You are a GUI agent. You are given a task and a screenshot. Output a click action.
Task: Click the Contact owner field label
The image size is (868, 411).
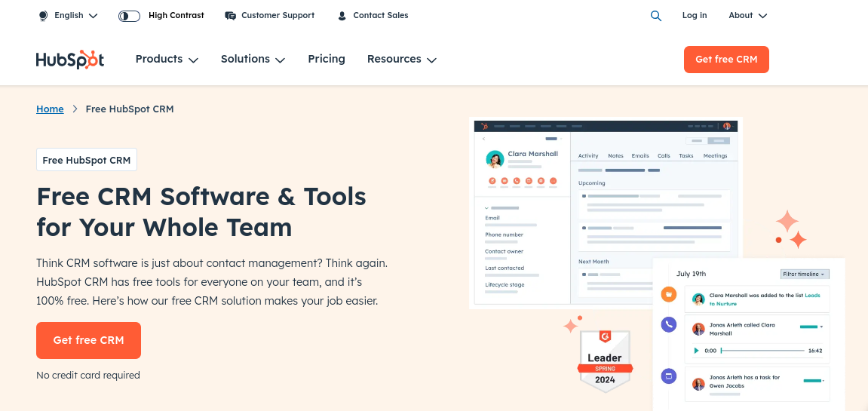pos(505,251)
